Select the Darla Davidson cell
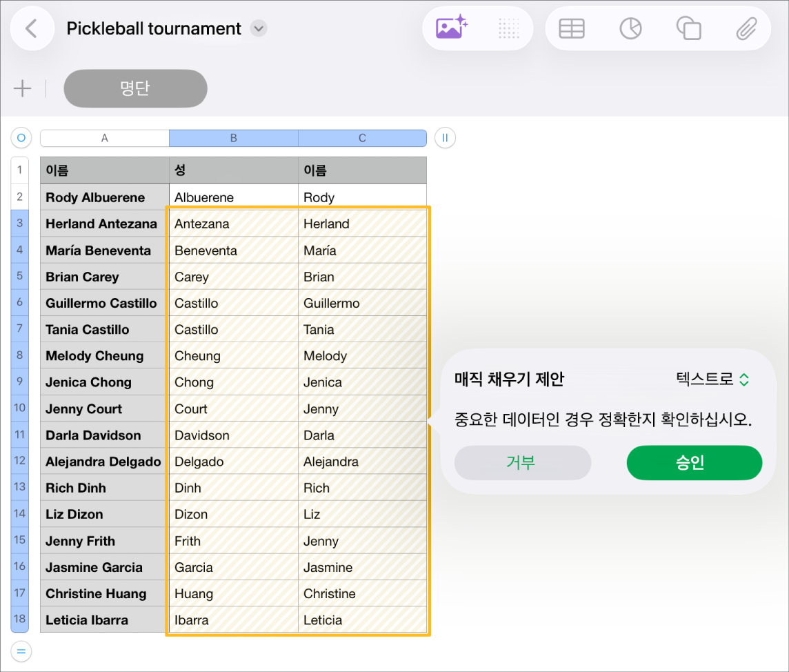The image size is (789, 672). 105,435
